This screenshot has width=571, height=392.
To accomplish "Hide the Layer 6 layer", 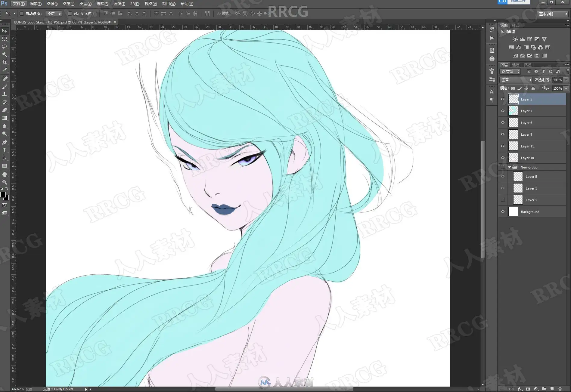I will pos(502,123).
